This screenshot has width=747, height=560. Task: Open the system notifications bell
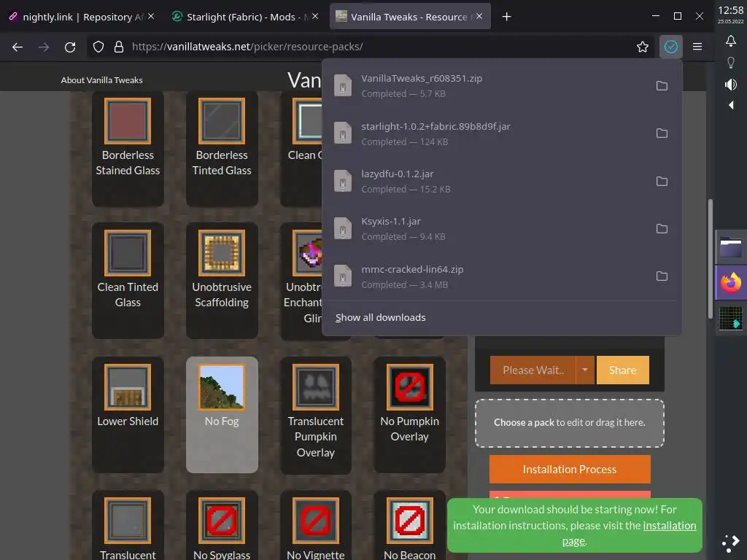[731, 41]
